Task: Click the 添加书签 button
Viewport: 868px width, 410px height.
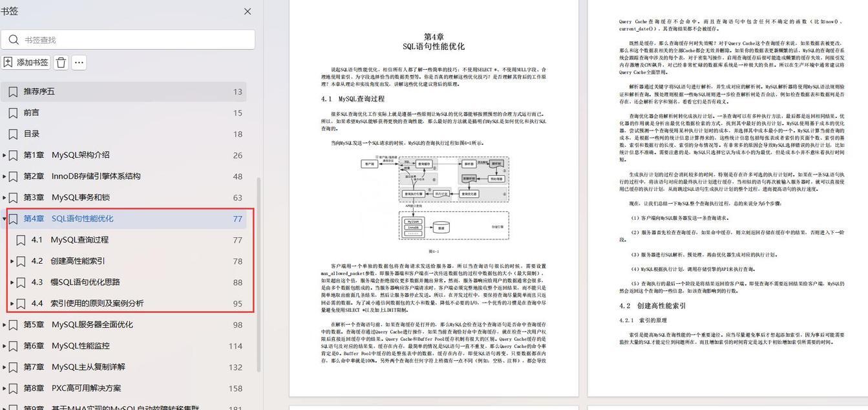Action: (x=26, y=62)
